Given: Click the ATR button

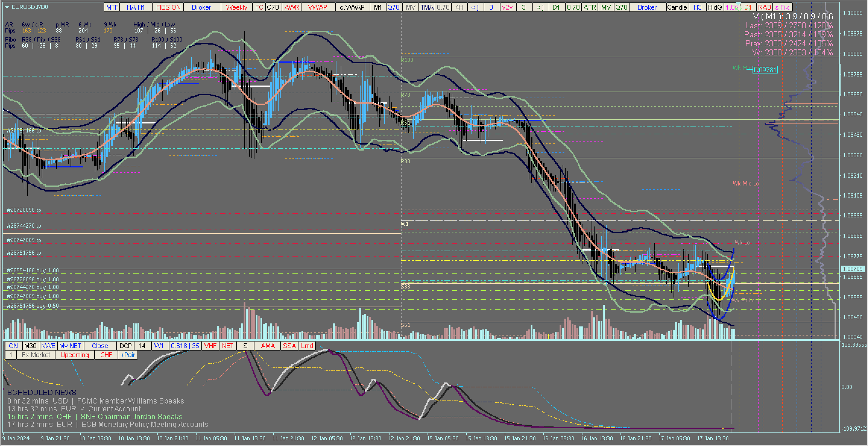Looking at the screenshot, I should [x=589, y=8].
